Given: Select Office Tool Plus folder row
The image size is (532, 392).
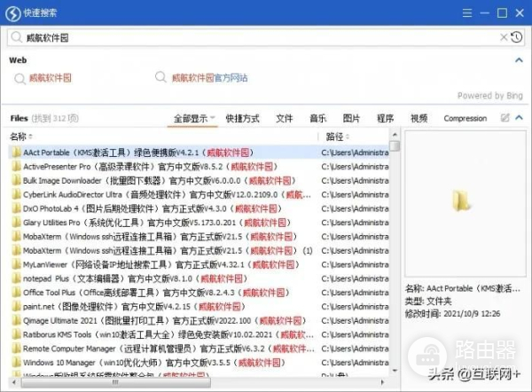Looking at the screenshot, I should click(x=199, y=293).
